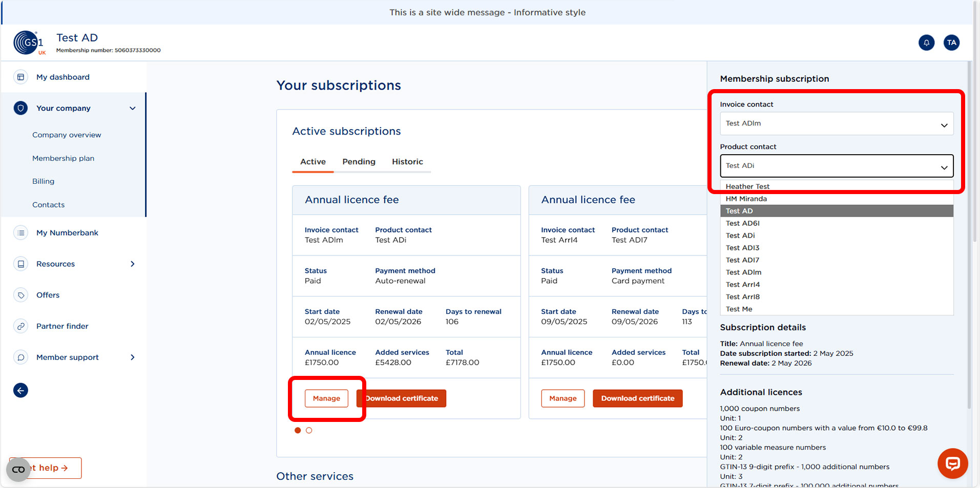Download certificate for the second subscription
980x488 pixels.
pos(637,398)
